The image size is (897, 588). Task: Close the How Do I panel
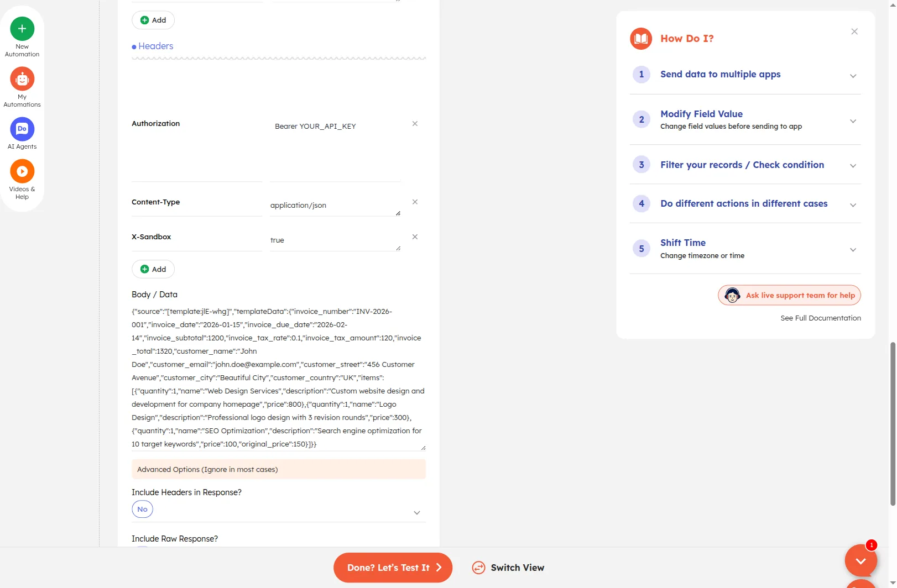point(854,32)
